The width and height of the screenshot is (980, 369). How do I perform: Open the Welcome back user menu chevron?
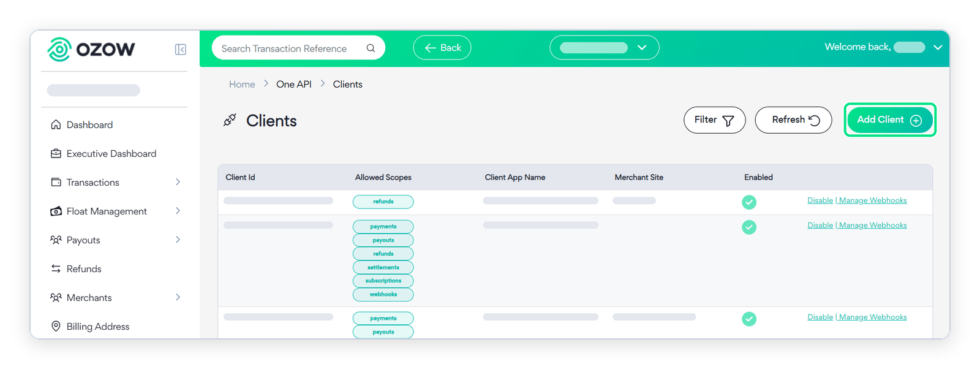click(x=938, y=47)
